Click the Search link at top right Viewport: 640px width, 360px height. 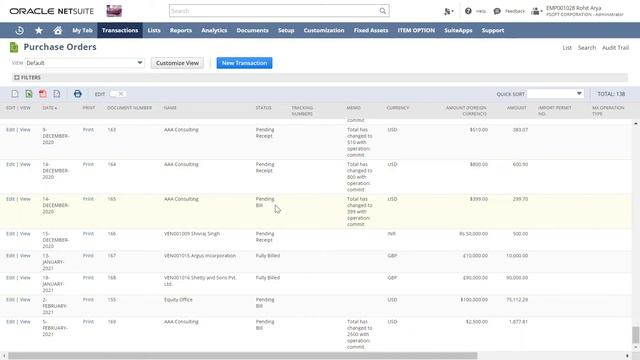point(587,48)
